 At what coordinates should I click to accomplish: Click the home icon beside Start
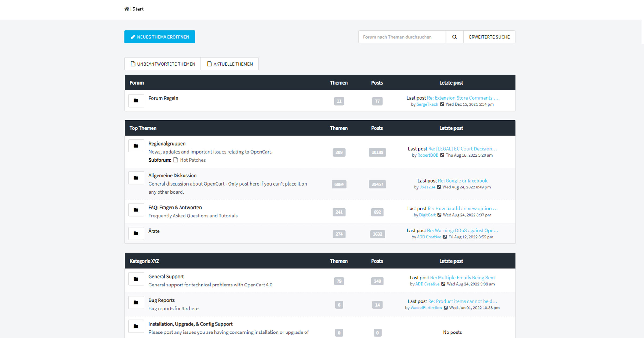coord(126,9)
